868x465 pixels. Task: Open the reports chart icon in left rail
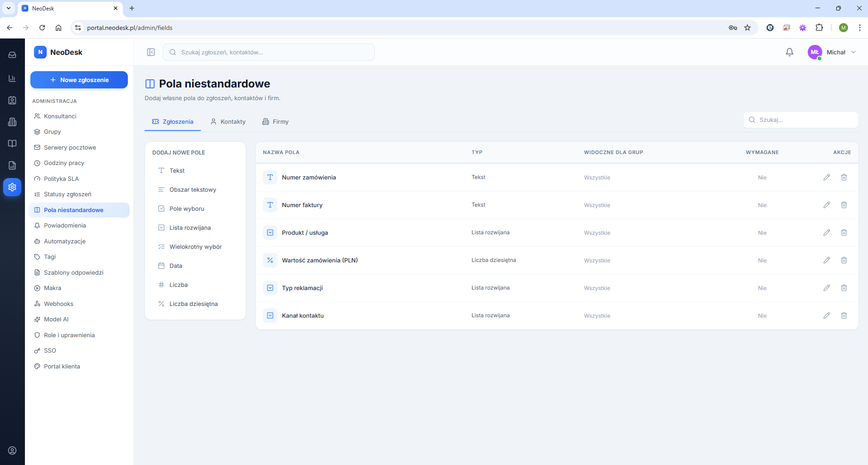click(12, 78)
